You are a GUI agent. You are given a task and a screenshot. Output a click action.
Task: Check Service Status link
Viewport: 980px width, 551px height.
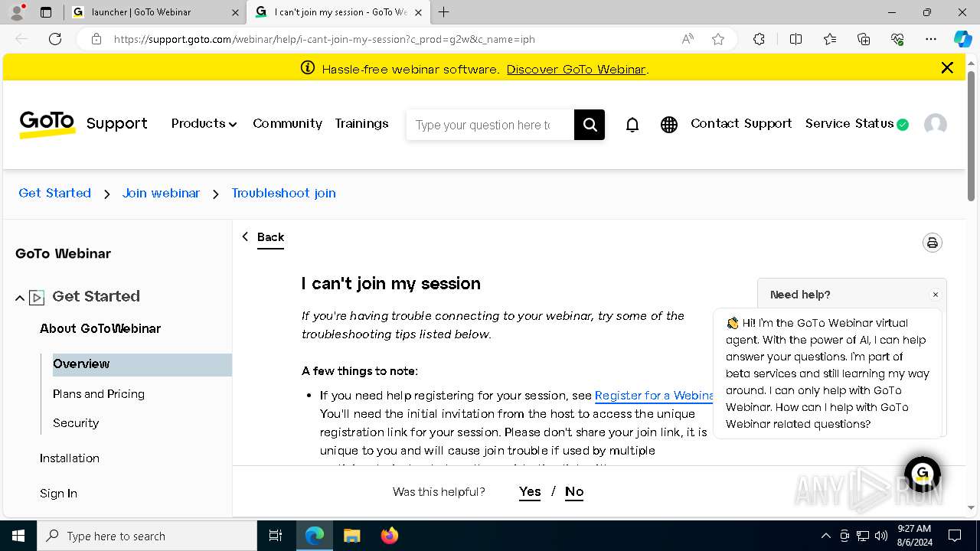857,123
